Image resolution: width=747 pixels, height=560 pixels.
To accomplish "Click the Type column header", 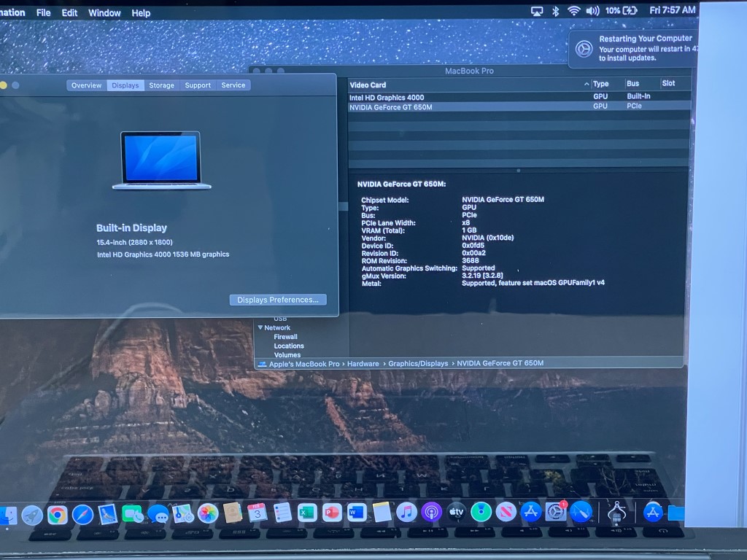I will click(x=601, y=84).
